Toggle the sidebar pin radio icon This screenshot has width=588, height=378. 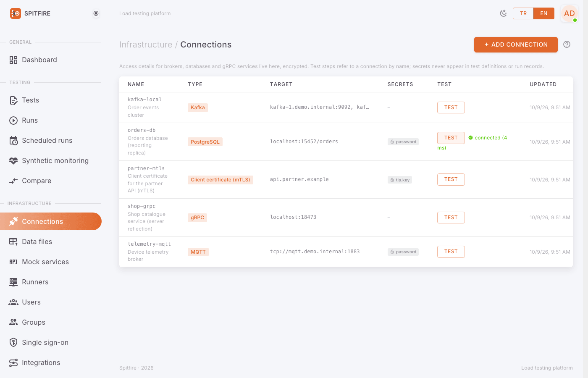click(x=96, y=13)
